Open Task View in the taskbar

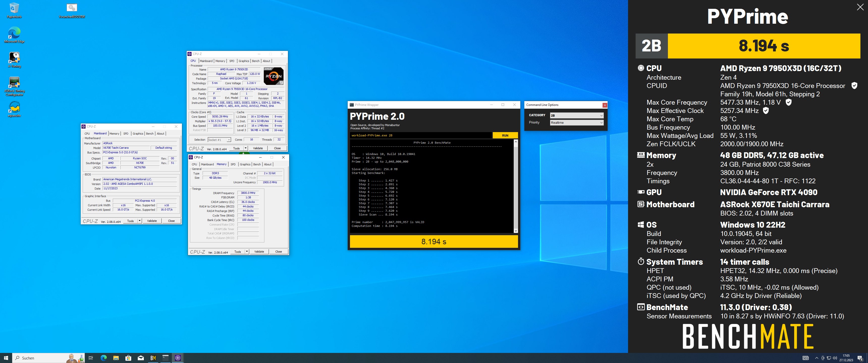click(91, 358)
